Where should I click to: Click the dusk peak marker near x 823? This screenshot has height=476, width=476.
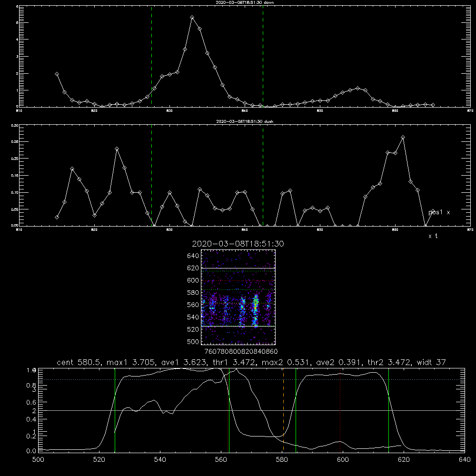(117, 149)
